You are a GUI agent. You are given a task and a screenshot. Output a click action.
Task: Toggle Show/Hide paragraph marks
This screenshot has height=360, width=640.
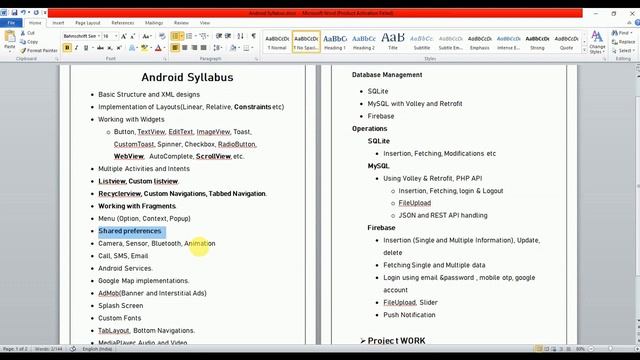[x=253, y=36]
